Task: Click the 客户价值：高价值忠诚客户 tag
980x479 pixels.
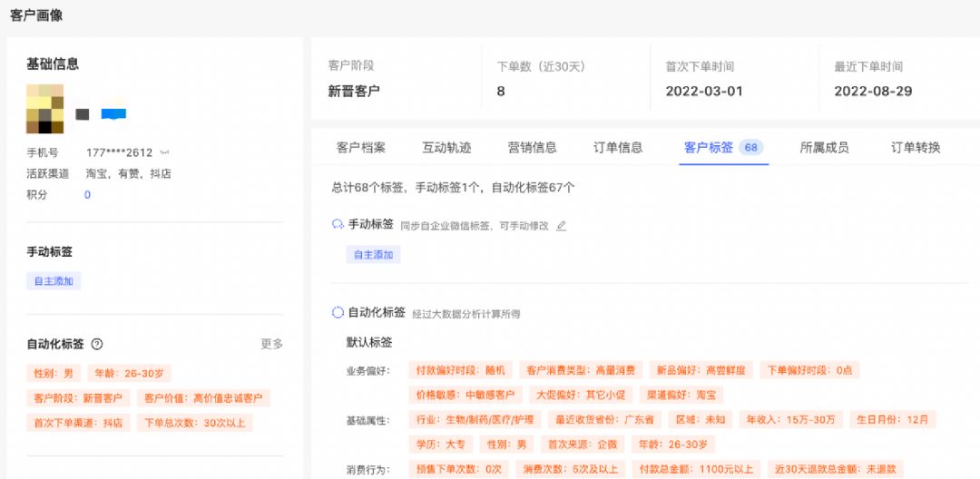Action: pos(204,398)
